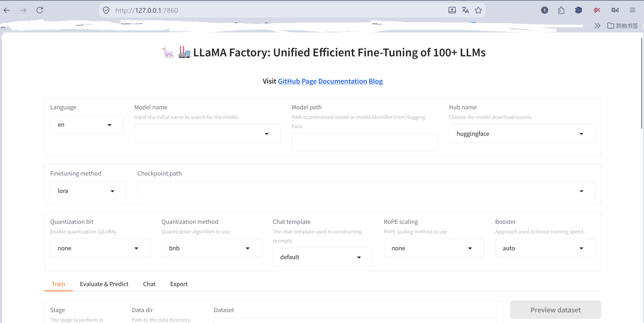The height and width of the screenshot is (323, 644).
Task: Expand the Quantization method dropdown showing bnb
Action: click(x=211, y=248)
